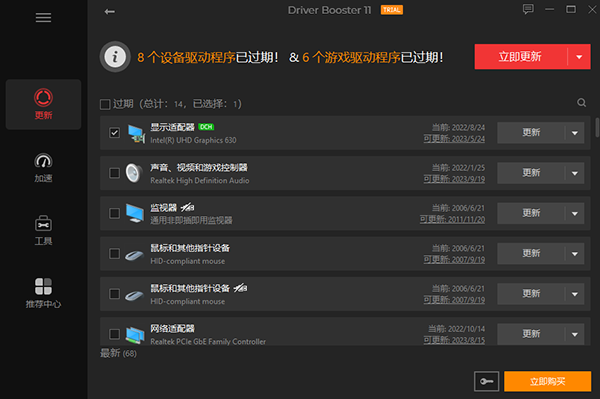Expand update options for Realtek Audio
The width and height of the screenshot is (600, 399).
575,173
